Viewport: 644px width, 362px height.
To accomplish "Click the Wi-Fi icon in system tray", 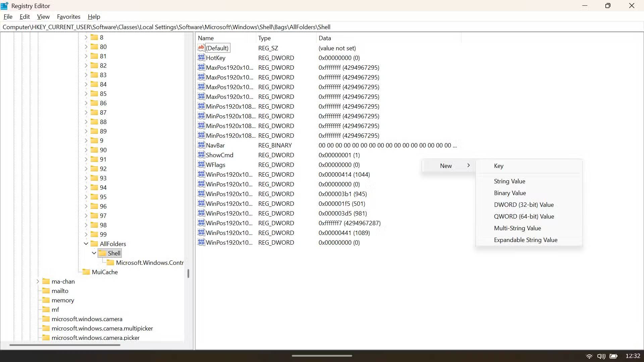I will pyautogui.click(x=589, y=356).
